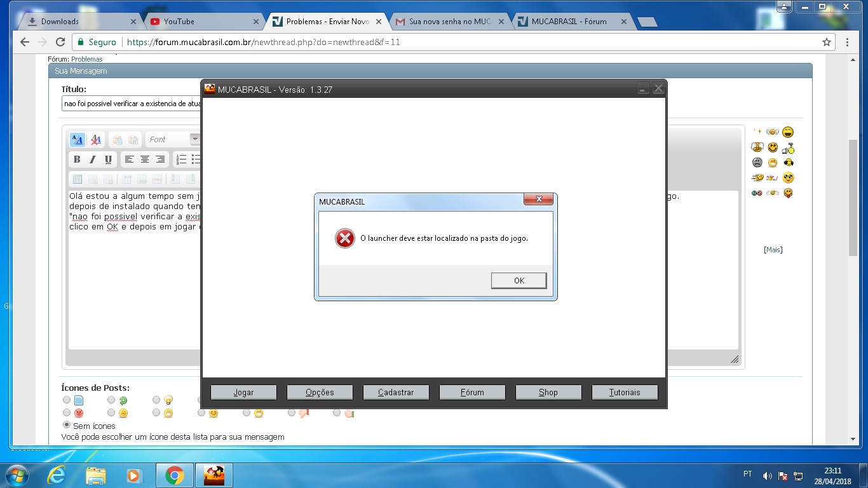This screenshot has height=488, width=868.
Task: Click the Remove text formatting icon
Action: 95,140
